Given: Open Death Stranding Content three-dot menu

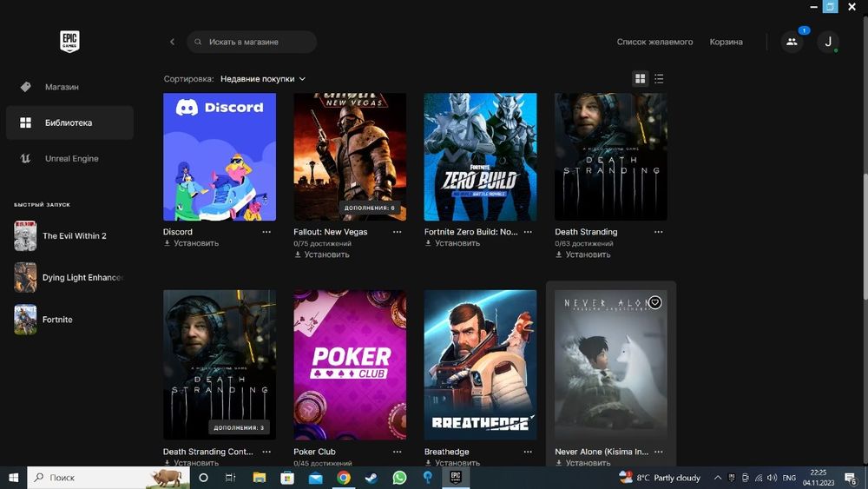Looking at the screenshot, I should tap(266, 452).
